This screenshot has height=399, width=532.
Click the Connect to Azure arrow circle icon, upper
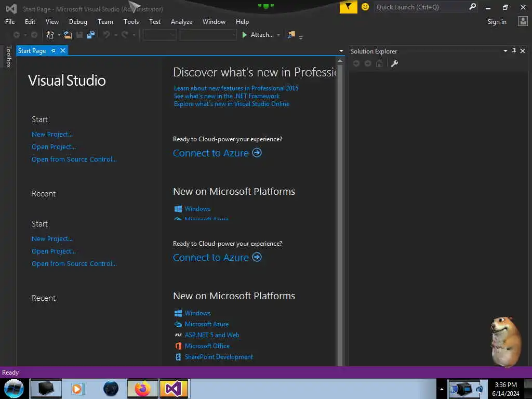point(257,153)
